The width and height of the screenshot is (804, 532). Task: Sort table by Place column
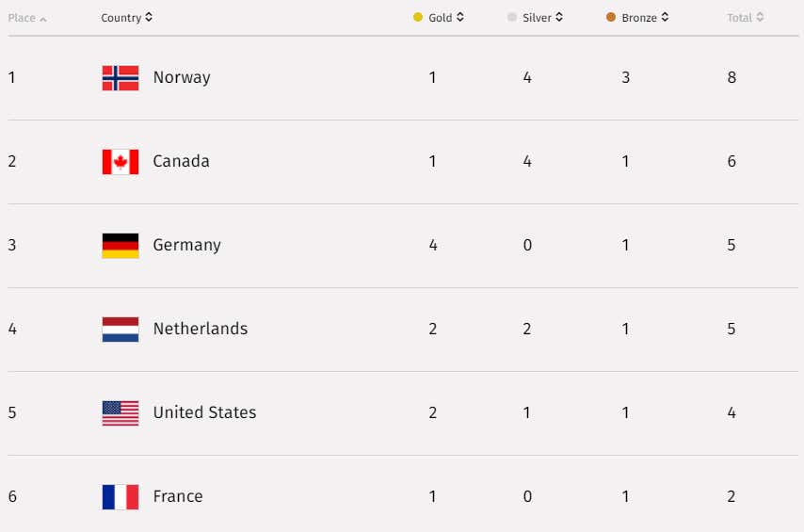pos(27,18)
